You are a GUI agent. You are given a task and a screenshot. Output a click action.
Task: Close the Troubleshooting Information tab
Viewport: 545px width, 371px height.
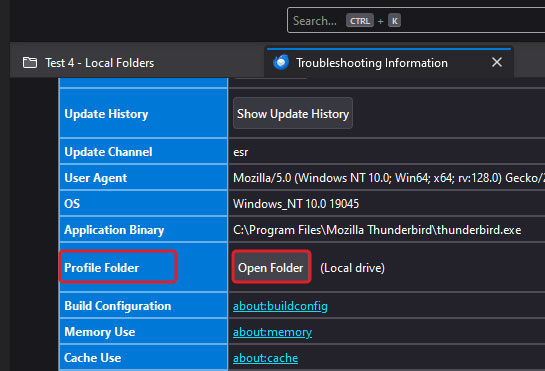(x=497, y=62)
